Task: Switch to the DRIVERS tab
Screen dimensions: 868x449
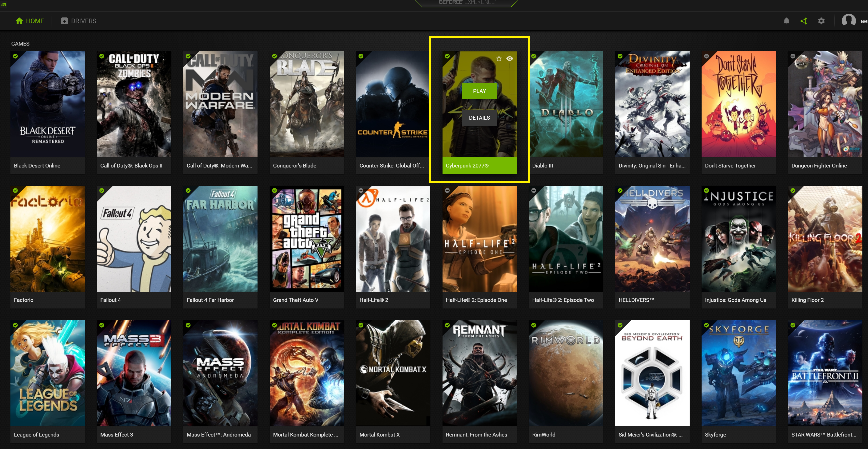Action: click(x=79, y=21)
